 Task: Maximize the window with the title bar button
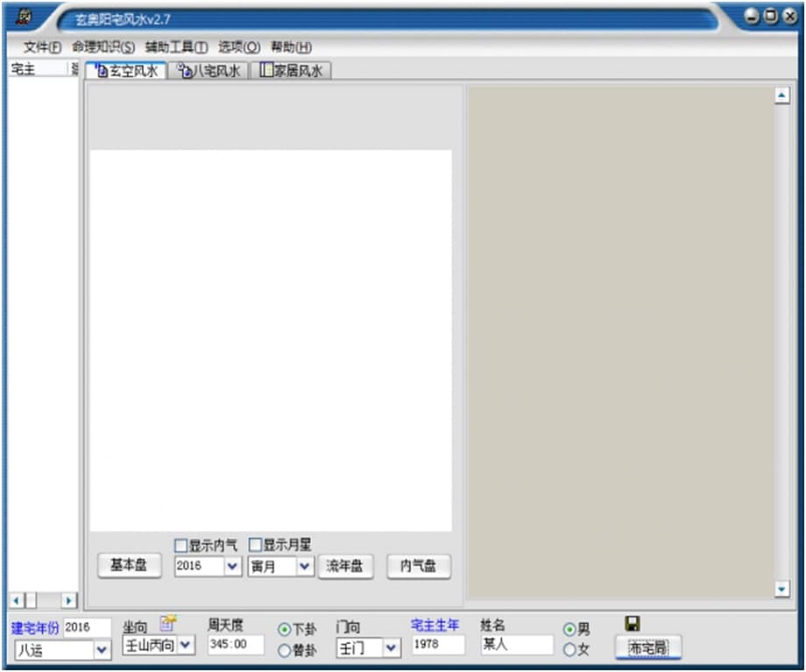[x=771, y=17]
